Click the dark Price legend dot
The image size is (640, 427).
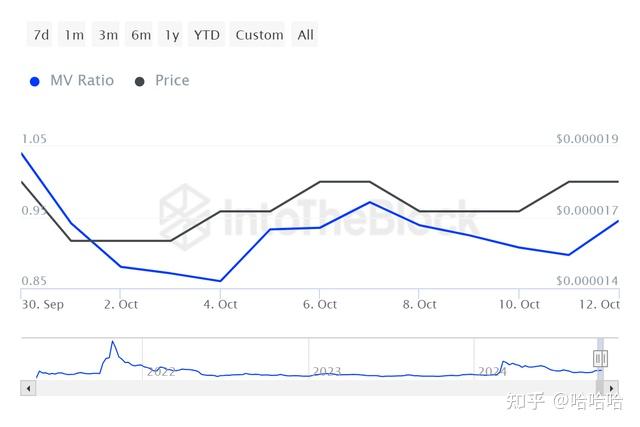pyautogui.click(x=139, y=81)
